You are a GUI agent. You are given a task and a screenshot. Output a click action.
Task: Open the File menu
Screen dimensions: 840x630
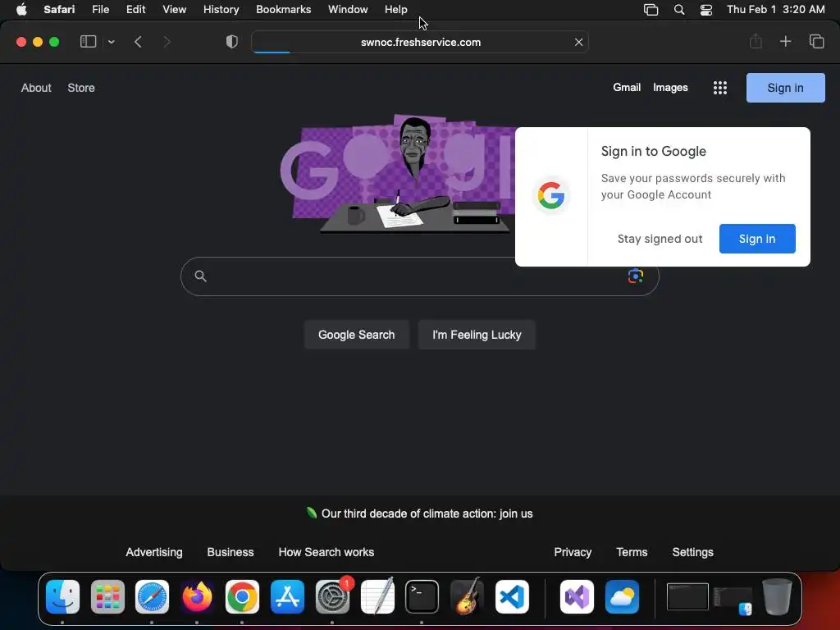coord(101,10)
